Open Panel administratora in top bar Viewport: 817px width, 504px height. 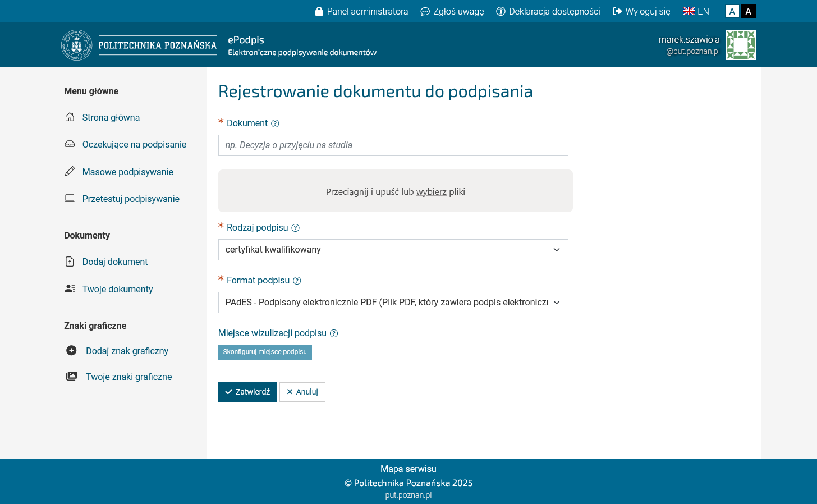pyautogui.click(x=361, y=11)
